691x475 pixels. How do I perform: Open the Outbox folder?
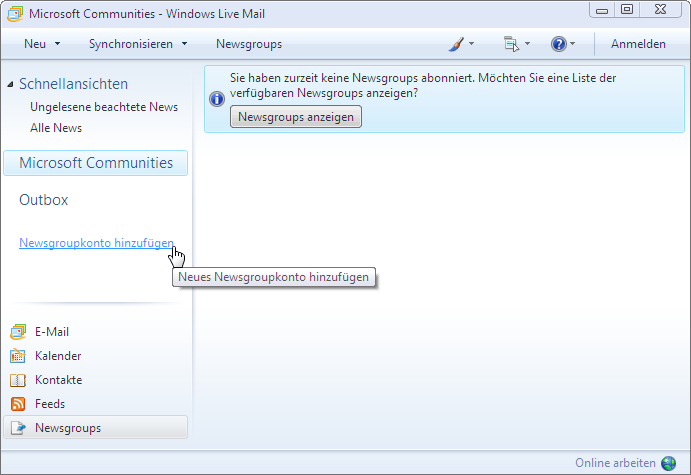click(44, 200)
